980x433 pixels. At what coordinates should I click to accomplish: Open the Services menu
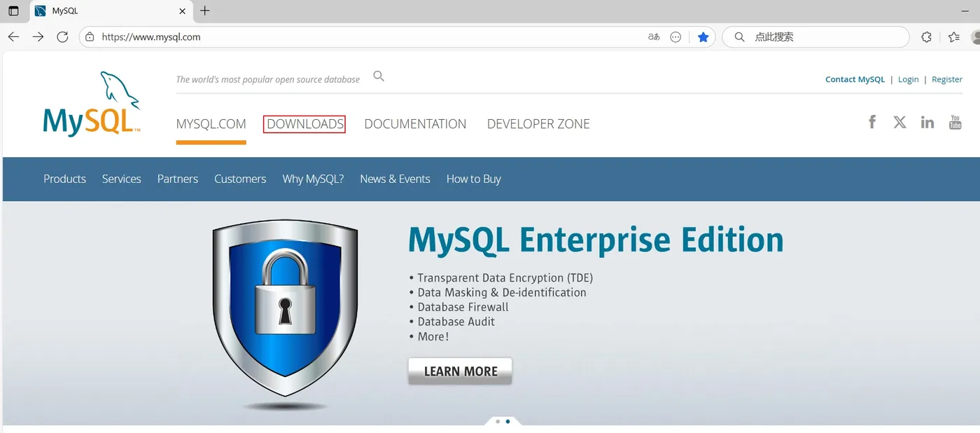(121, 179)
